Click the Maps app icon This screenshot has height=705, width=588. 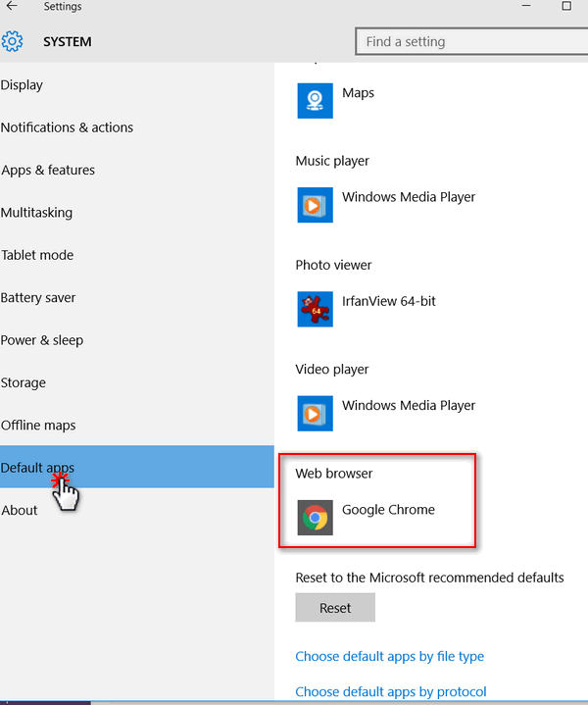pyautogui.click(x=315, y=100)
